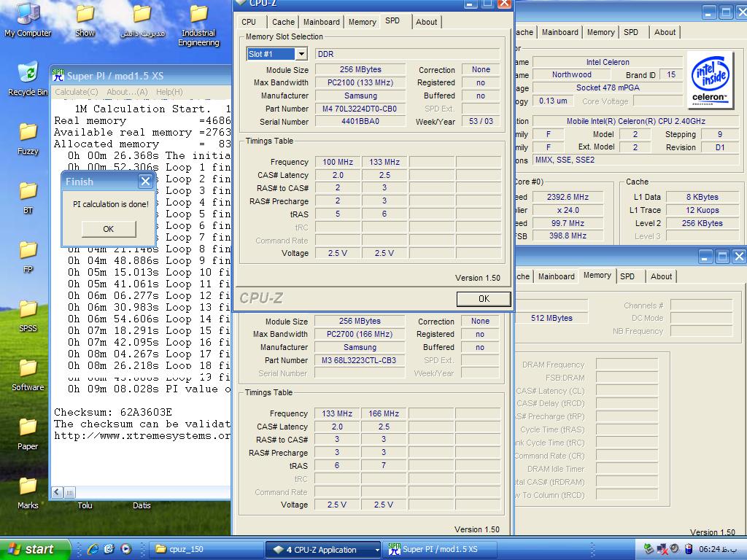747x560 pixels.
Task: Open the Show folder on desktop
Action: click(x=85, y=19)
